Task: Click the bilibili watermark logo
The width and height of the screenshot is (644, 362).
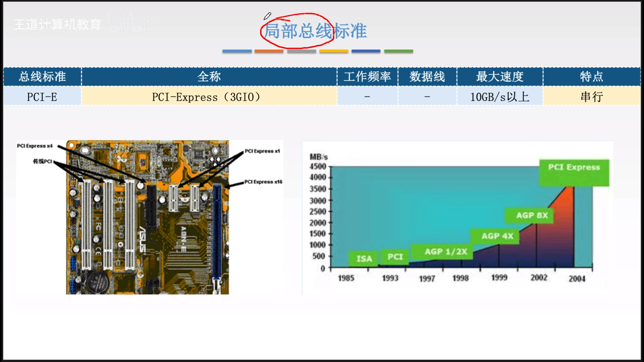Action: coord(130,23)
